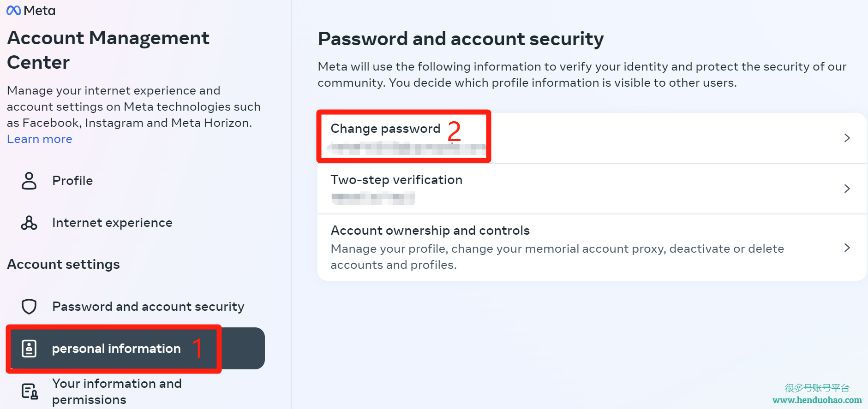Expand the Two-step verification chevron arrow
The height and width of the screenshot is (409, 868).
pyautogui.click(x=847, y=189)
